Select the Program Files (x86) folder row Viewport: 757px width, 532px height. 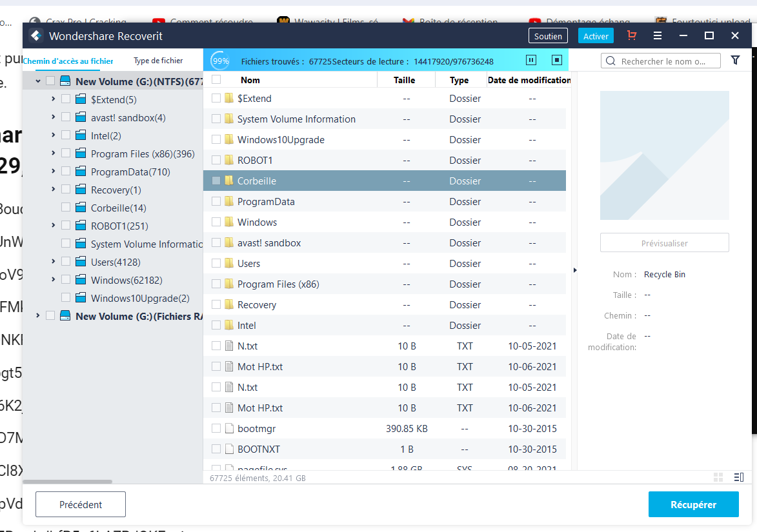pyautogui.click(x=384, y=284)
